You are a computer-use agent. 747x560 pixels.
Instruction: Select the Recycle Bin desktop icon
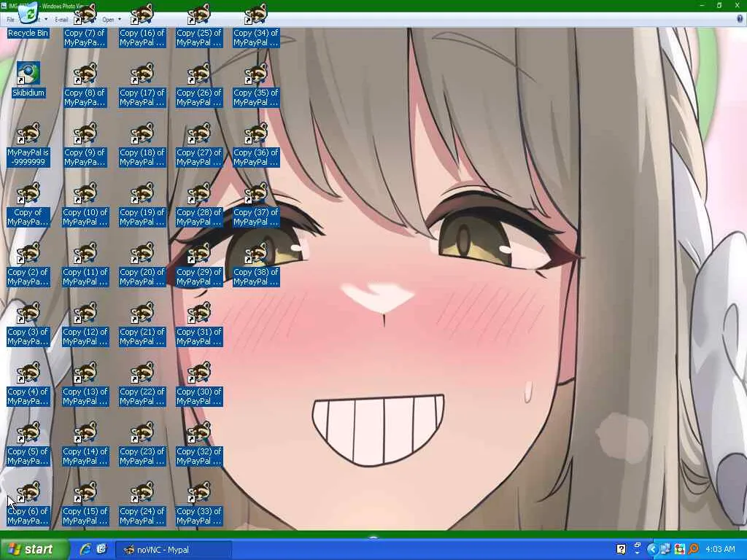pos(28,21)
